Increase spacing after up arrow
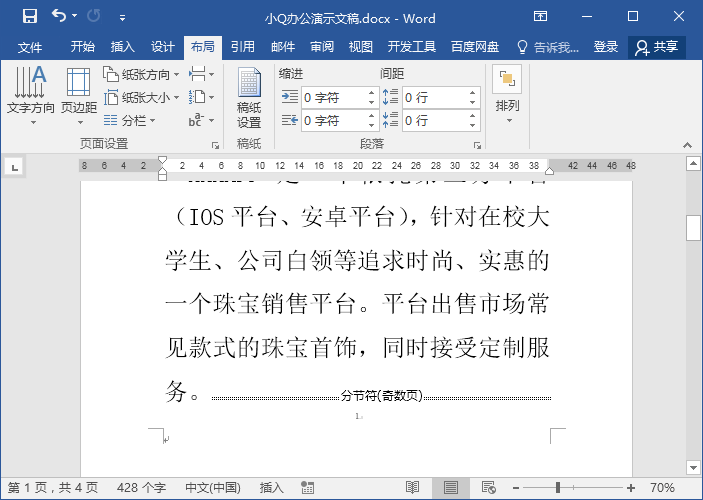Image resolution: width=703 pixels, height=500 pixels. click(x=473, y=116)
